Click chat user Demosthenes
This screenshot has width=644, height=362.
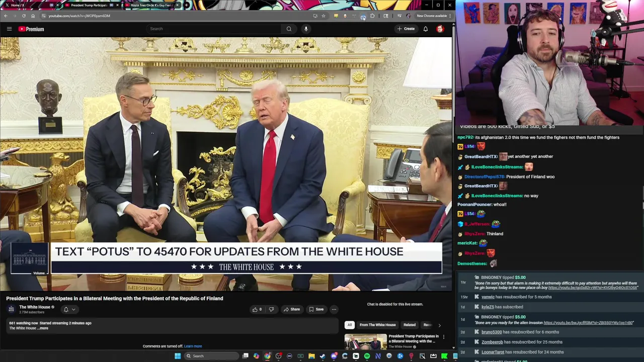tap(472, 263)
